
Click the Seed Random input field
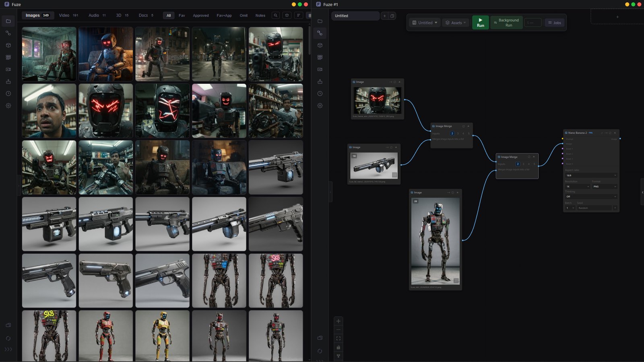(x=595, y=208)
